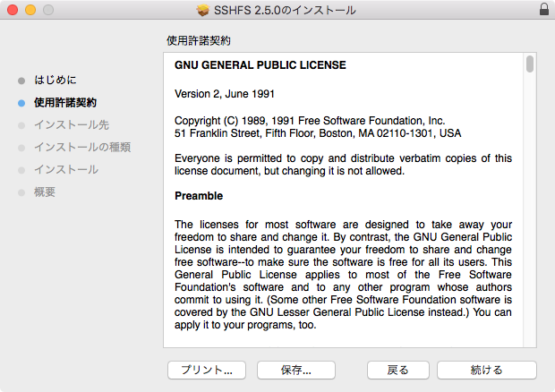Click the blue bullet beside 使用許諾契約
This screenshot has height=392, width=555.
tap(21, 103)
